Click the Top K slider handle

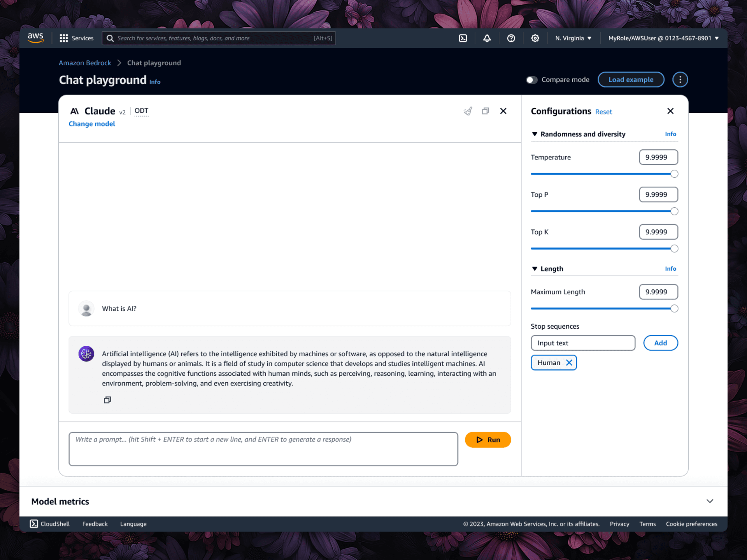click(x=674, y=248)
